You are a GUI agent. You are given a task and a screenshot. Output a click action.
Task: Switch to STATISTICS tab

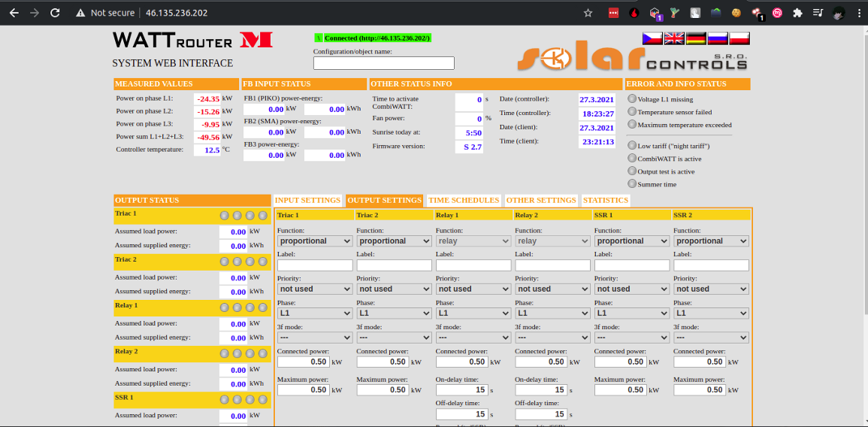click(x=606, y=200)
